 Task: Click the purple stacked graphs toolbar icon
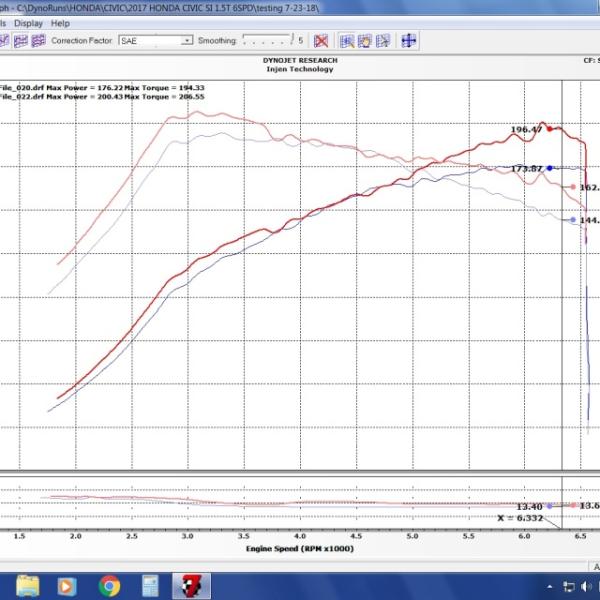pyautogui.click(x=38, y=41)
